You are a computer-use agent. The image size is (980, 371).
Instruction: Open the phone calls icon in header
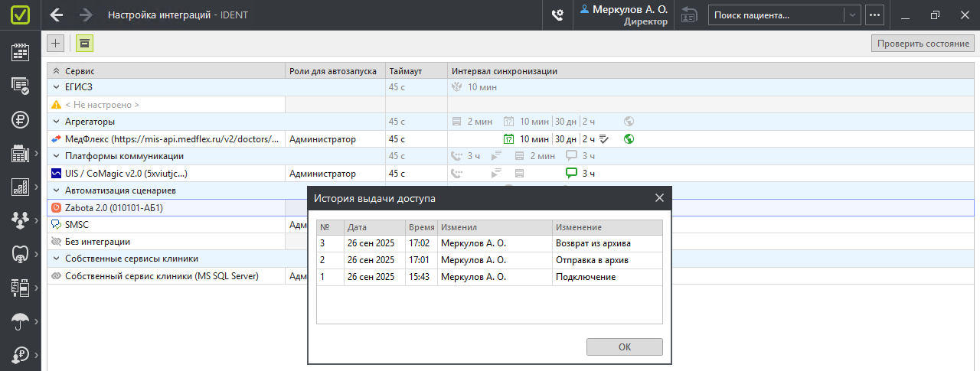(x=557, y=15)
